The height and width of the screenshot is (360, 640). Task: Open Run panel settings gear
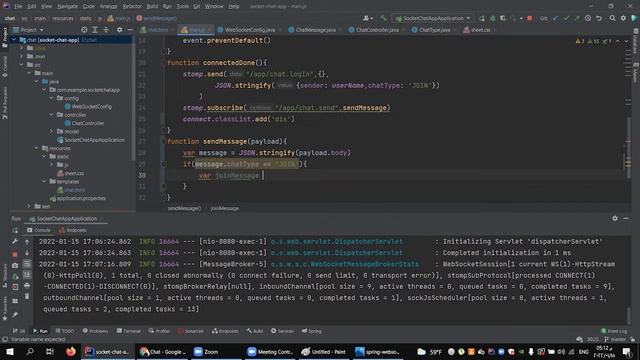pyautogui.click(x=615, y=219)
